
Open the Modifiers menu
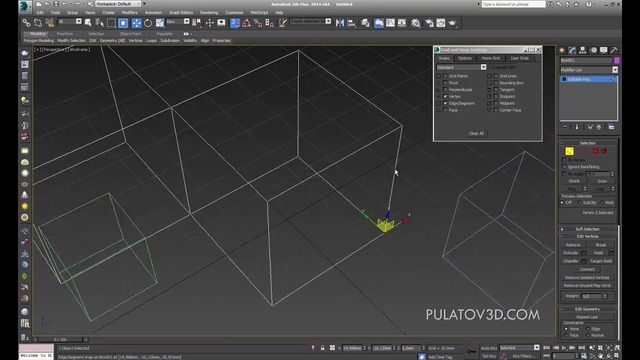tap(129, 13)
